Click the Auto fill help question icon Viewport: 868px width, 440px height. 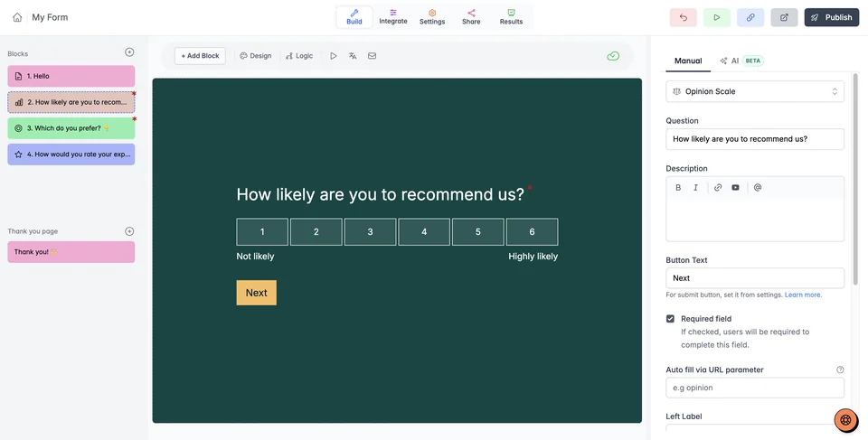coord(840,370)
